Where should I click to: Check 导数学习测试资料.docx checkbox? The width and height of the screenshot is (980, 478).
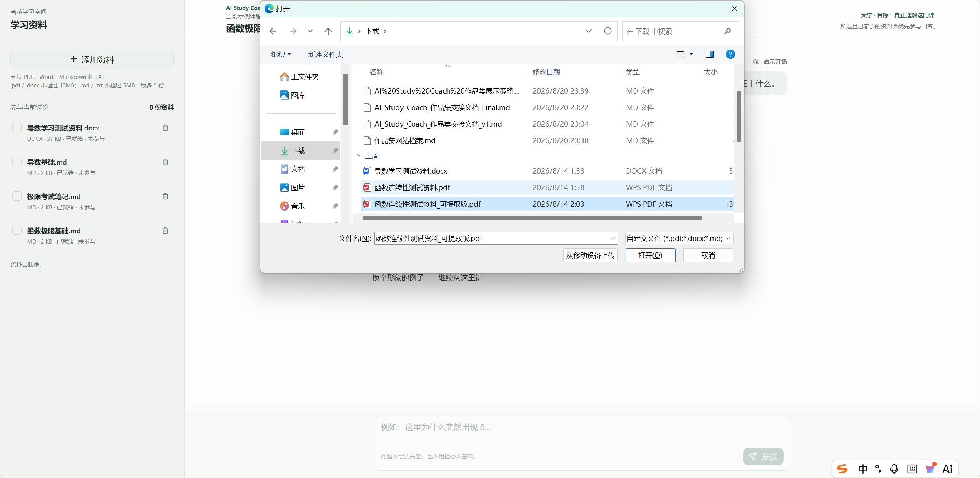(x=17, y=127)
